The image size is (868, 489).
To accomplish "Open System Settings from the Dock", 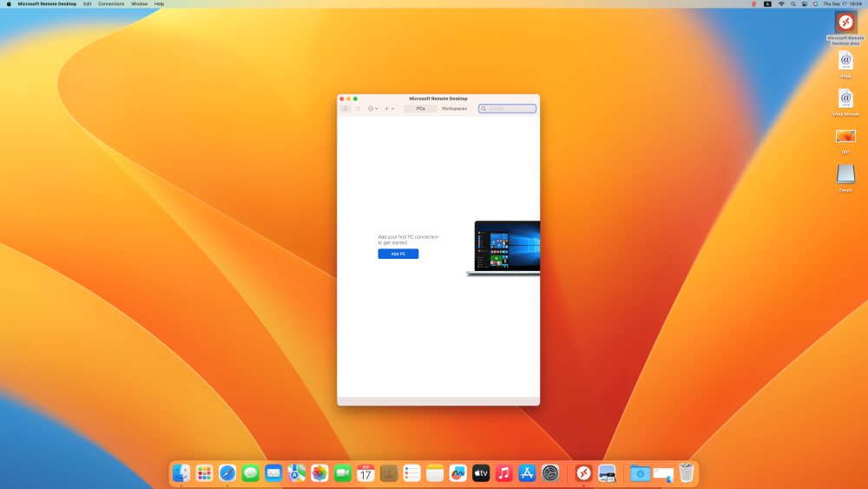I will click(550, 473).
